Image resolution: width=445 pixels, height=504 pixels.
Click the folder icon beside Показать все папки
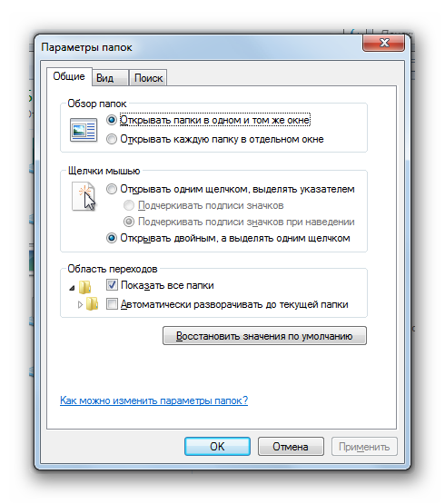pos(84,287)
